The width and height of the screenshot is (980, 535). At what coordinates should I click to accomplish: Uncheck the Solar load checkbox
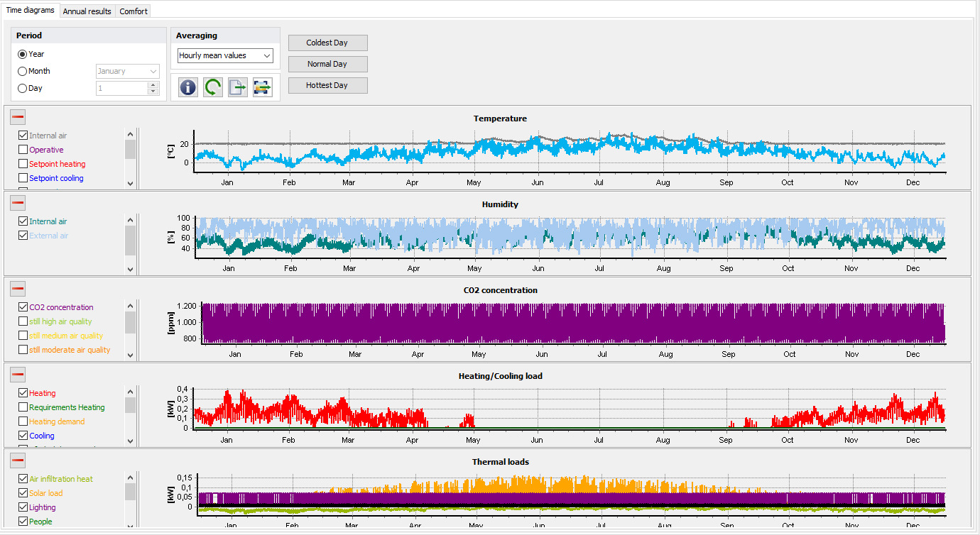(23, 493)
